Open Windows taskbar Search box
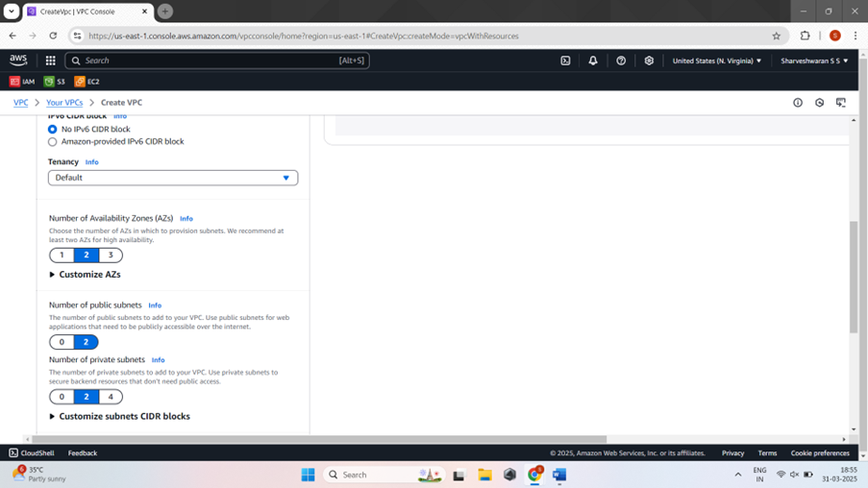Image resolution: width=868 pixels, height=488 pixels. coord(384,475)
